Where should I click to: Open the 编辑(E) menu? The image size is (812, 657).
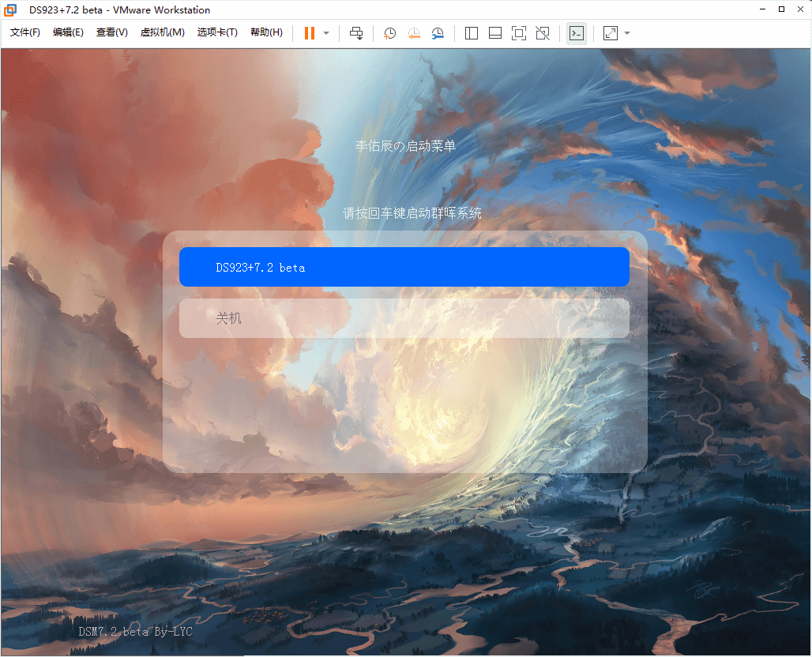pos(68,32)
